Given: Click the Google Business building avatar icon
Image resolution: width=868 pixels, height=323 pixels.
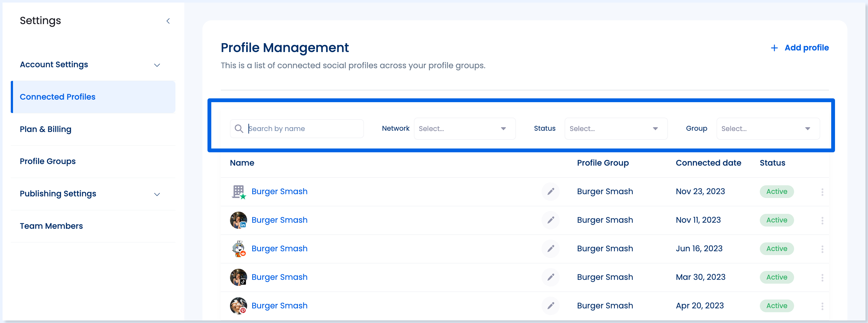Looking at the screenshot, I should click(239, 192).
